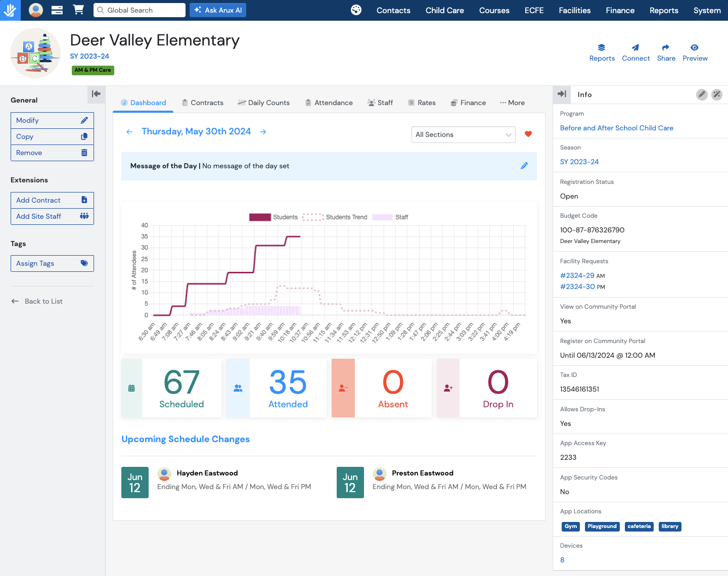Open the shopping cart icon

click(78, 10)
